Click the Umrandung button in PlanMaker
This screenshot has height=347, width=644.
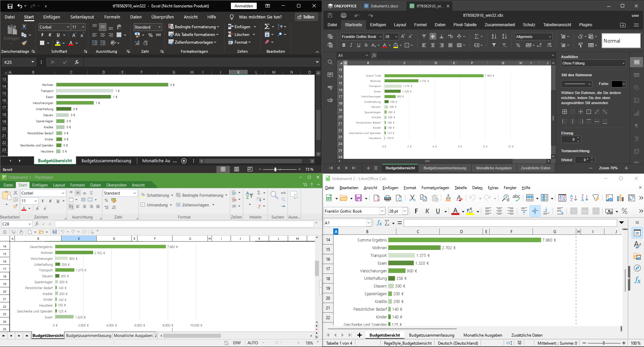[156, 205]
